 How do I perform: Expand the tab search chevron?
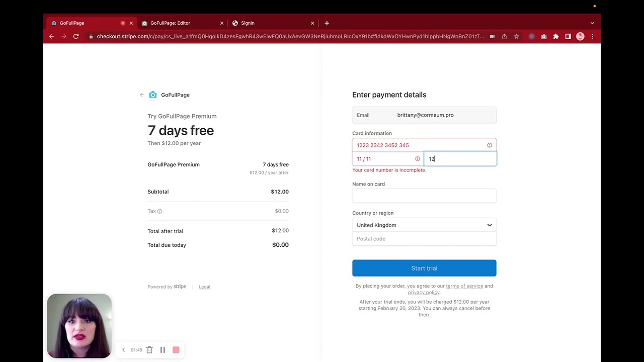(x=592, y=23)
